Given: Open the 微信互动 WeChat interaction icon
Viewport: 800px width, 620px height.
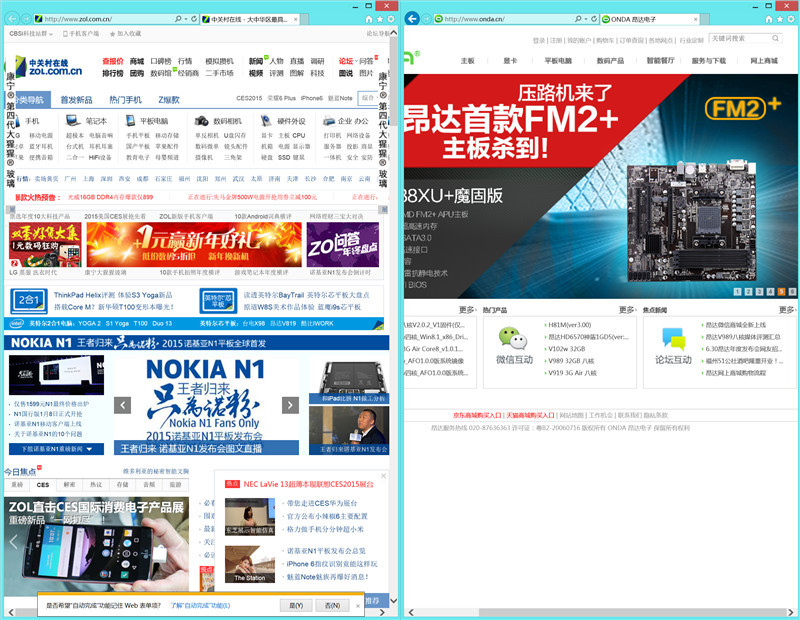Looking at the screenshot, I should point(509,337).
